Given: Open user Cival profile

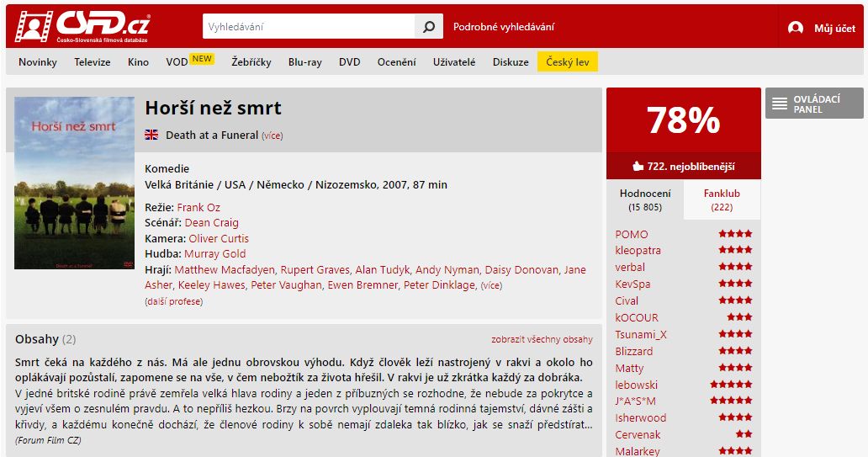Looking at the screenshot, I should [x=627, y=300].
